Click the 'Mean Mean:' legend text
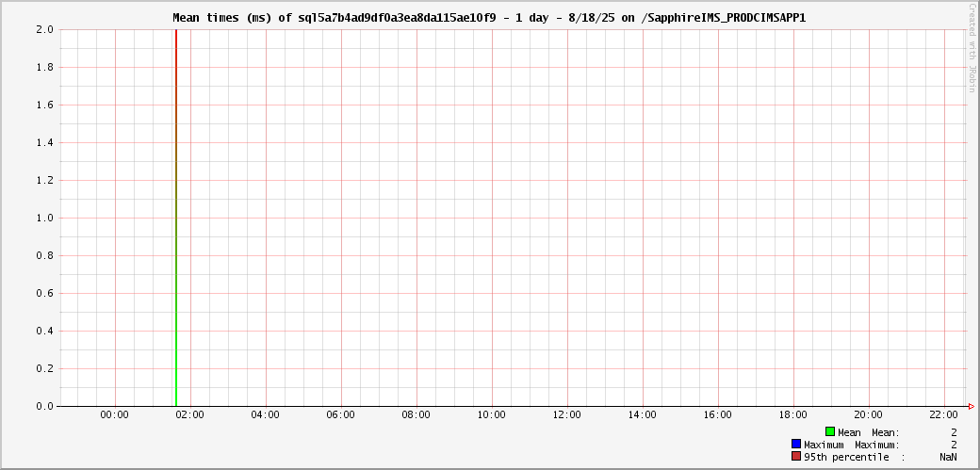 tap(870, 432)
